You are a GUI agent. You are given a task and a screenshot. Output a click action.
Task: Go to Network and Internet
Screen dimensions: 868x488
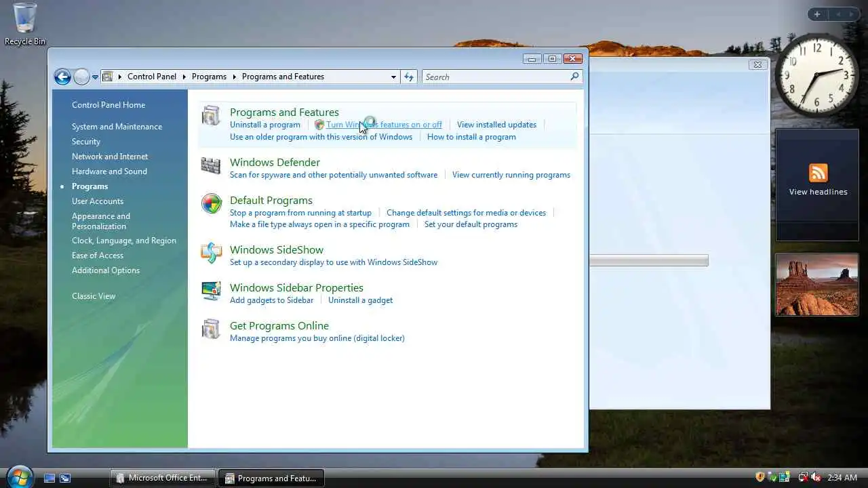click(110, 157)
